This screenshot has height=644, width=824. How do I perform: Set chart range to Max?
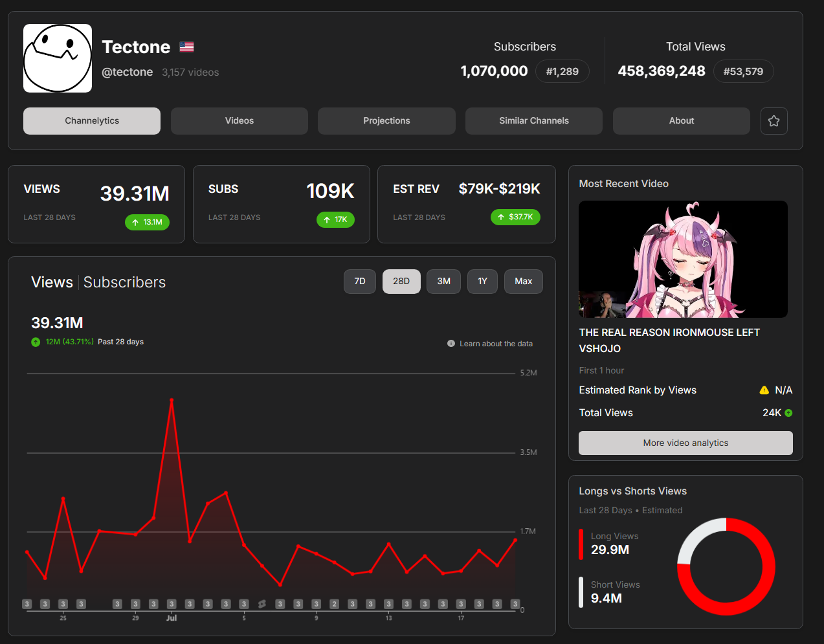pos(523,282)
